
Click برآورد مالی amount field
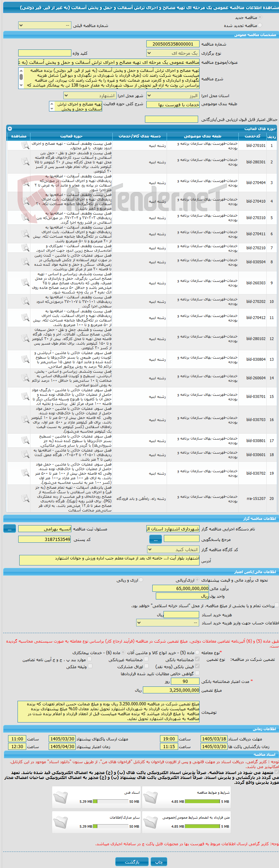[x=181, y=589]
